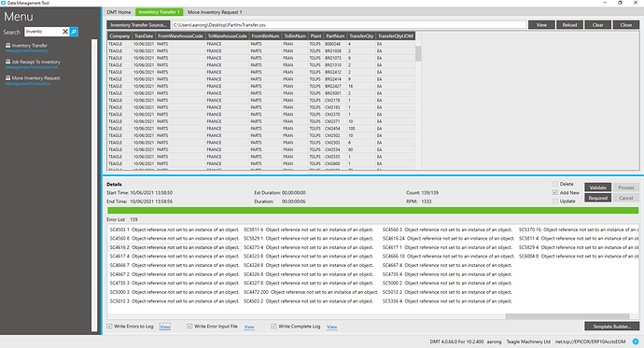Click the Data Management Tool app icon
Screen dimensions: 644x348
click(x=4, y=3)
